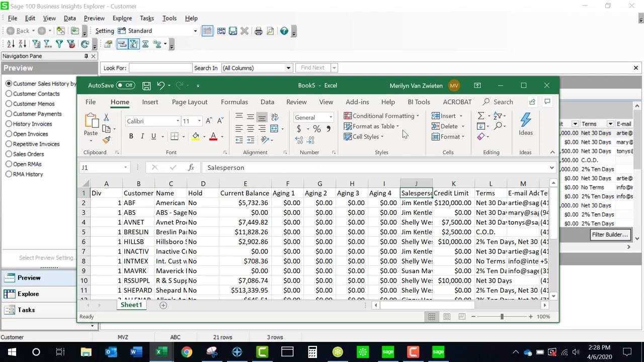Click the Find Next button

click(312, 68)
